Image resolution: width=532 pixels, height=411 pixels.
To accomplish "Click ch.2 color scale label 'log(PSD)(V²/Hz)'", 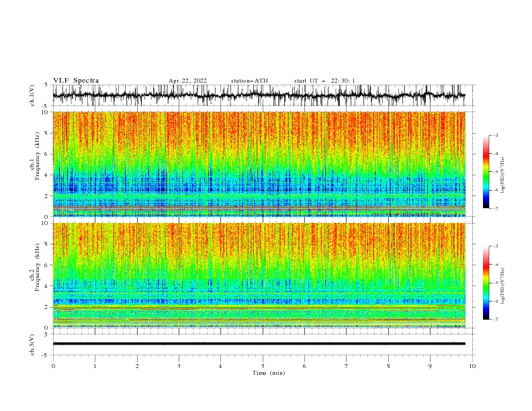I will (502, 285).
